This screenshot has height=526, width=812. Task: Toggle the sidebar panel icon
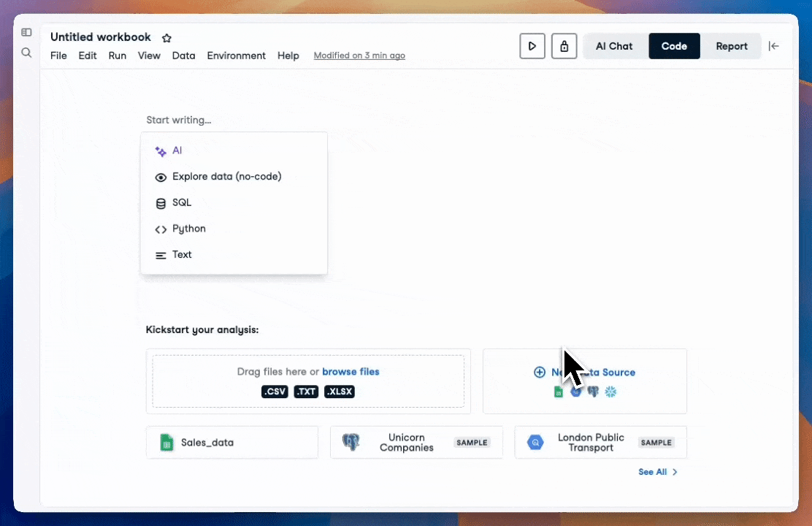(26, 32)
